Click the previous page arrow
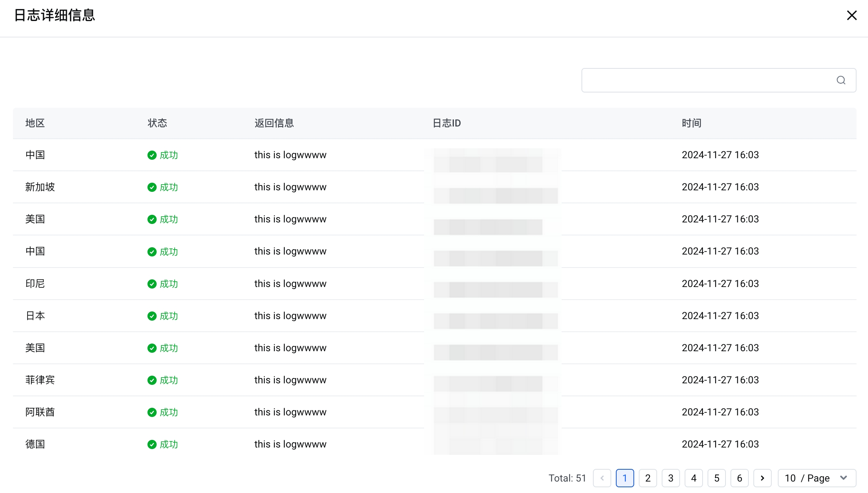Screen dimensions: 868x493 point(602,478)
